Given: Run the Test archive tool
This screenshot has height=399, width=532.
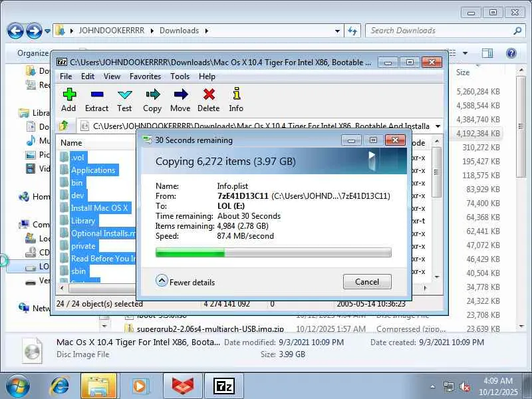Looking at the screenshot, I should pos(124,100).
